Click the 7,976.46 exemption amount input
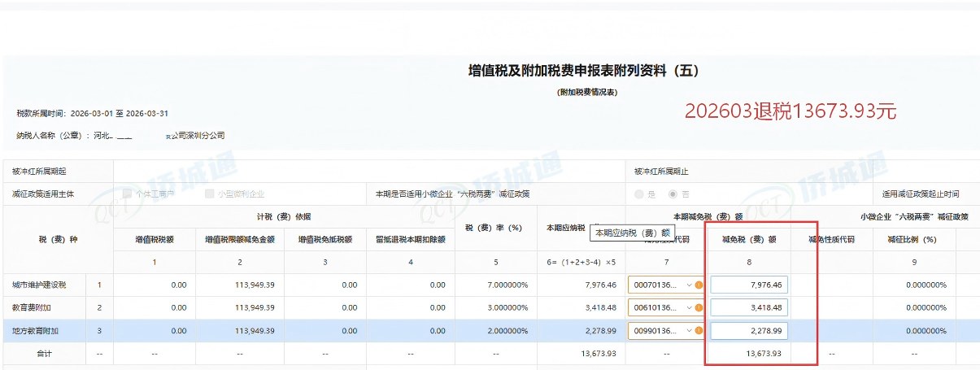The image size is (980, 370). [x=749, y=285]
